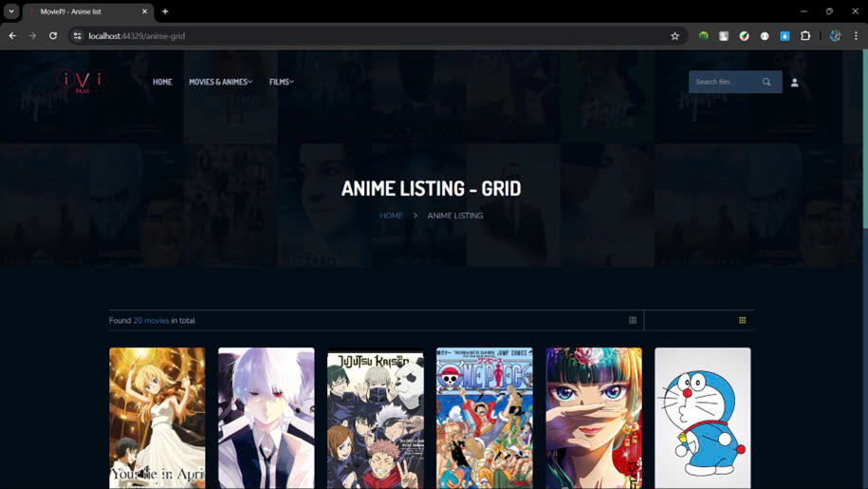
Task: Click the page vertical scrollbar thumb
Action: pyautogui.click(x=865, y=139)
